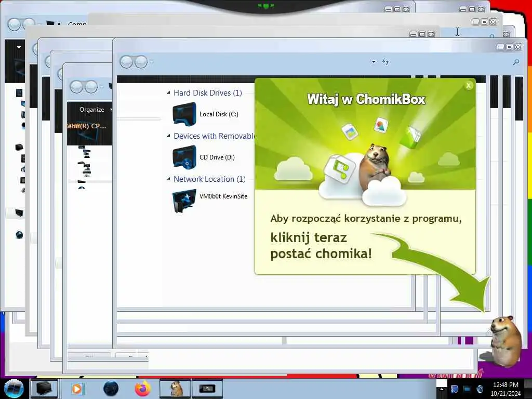Select the CD Drive (D:) icon

(184, 157)
